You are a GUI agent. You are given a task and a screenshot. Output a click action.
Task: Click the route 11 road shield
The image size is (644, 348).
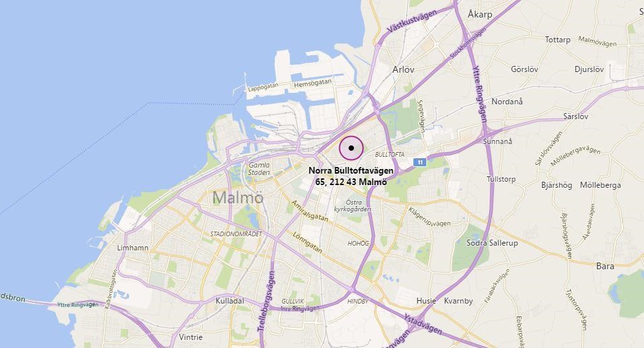pos(419,162)
